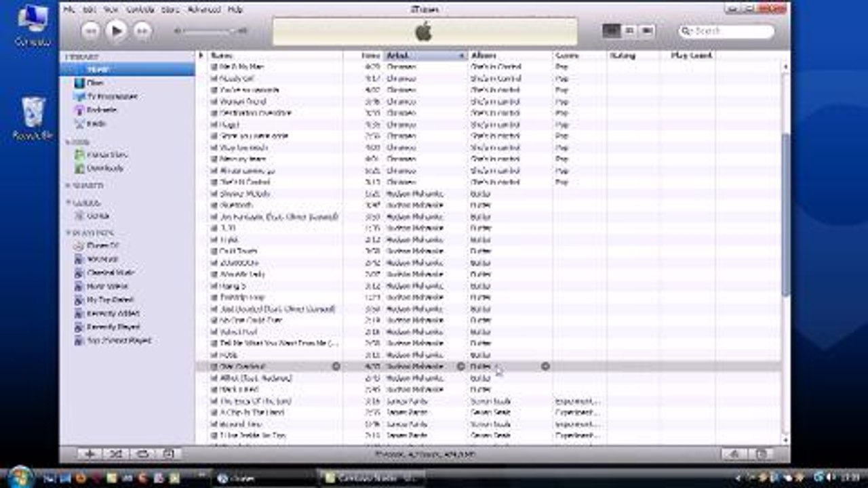Image resolution: width=868 pixels, height=488 pixels.
Task: Collapse the Store section in the sidebar
Action: point(68,142)
